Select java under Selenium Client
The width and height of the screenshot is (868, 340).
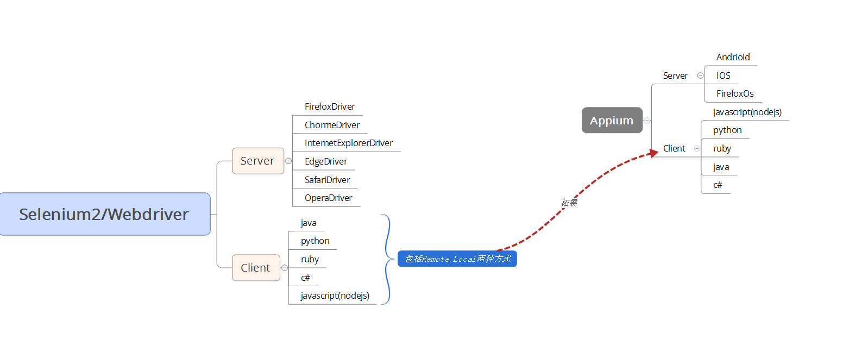click(x=309, y=223)
